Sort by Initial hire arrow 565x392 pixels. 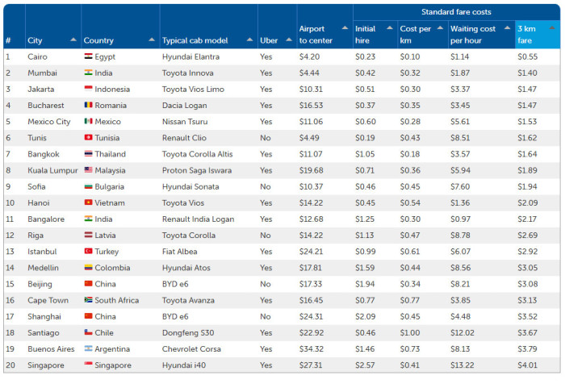(x=390, y=27)
